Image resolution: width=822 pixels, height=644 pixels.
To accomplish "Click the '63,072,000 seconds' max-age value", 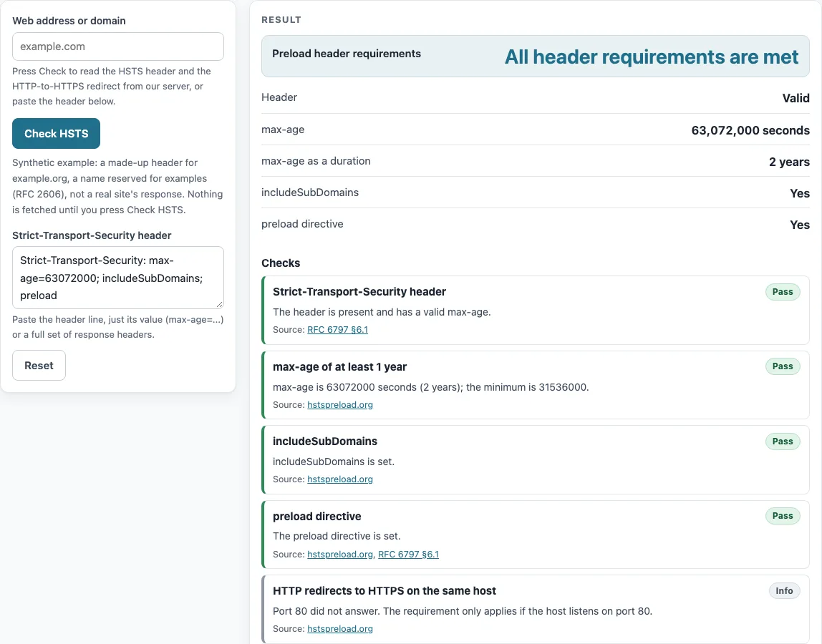I will pos(750,130).
